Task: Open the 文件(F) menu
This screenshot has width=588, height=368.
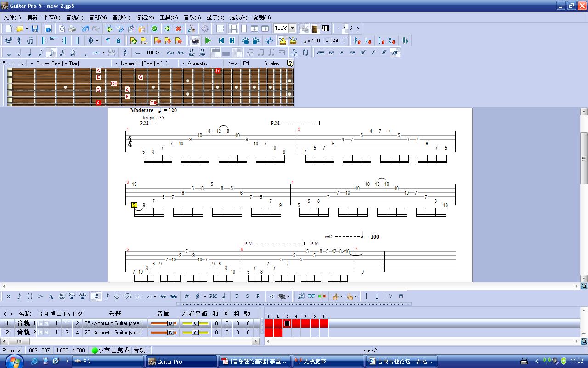Action: coord(12,17)
